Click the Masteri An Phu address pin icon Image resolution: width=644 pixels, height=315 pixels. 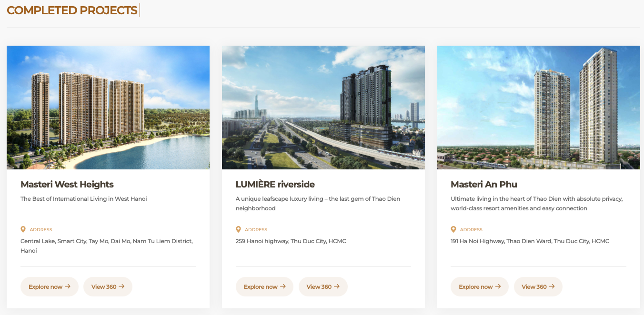[453, 229]
